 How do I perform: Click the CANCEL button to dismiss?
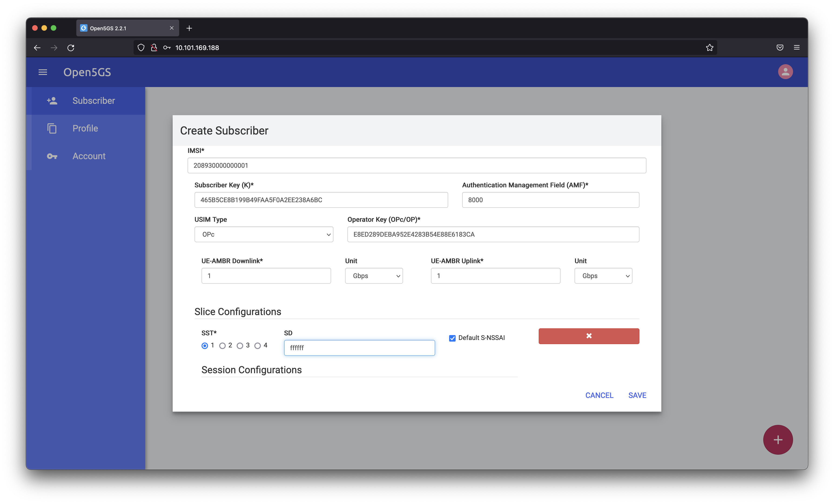pos(599,395)
